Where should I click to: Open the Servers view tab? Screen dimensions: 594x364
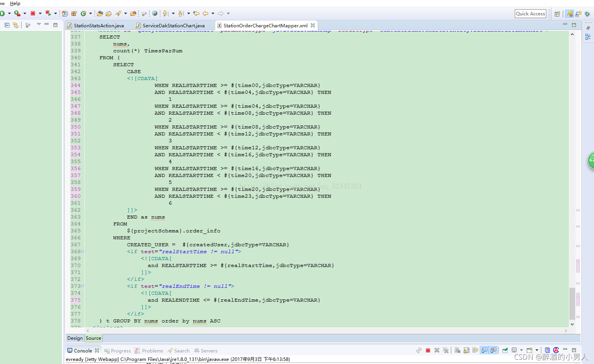[x=206, y=351]
